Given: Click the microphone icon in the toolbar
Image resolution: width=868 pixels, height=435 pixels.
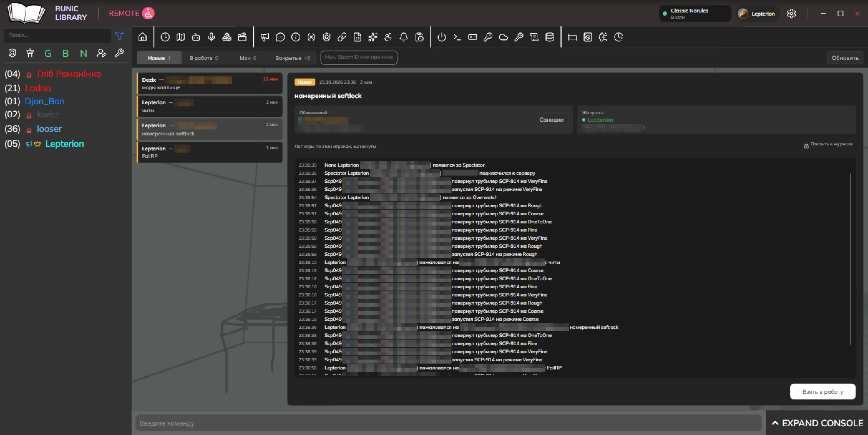Looking at the screenshot, I should 211,37.
